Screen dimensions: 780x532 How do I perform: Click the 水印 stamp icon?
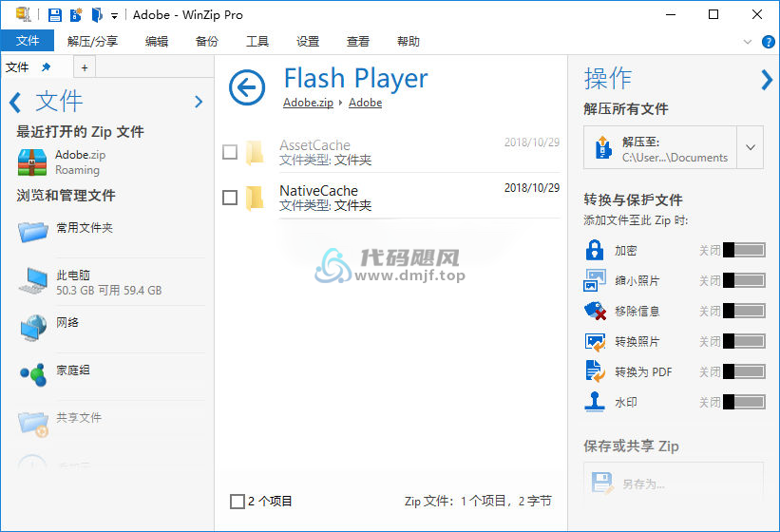coord(595,402)
